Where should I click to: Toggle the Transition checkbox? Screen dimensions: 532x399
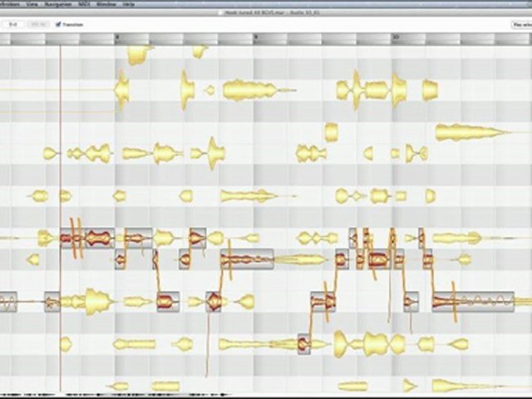tap(58, 24)
